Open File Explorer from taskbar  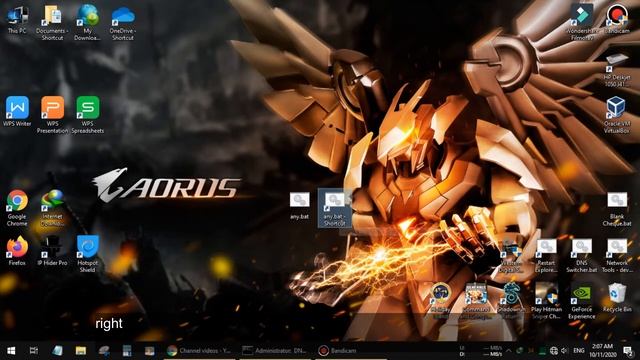[x=81, y=351]
